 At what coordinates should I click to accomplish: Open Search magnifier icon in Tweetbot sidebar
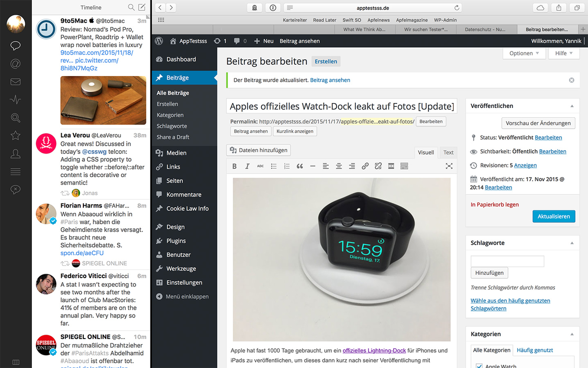pos(16,118)
